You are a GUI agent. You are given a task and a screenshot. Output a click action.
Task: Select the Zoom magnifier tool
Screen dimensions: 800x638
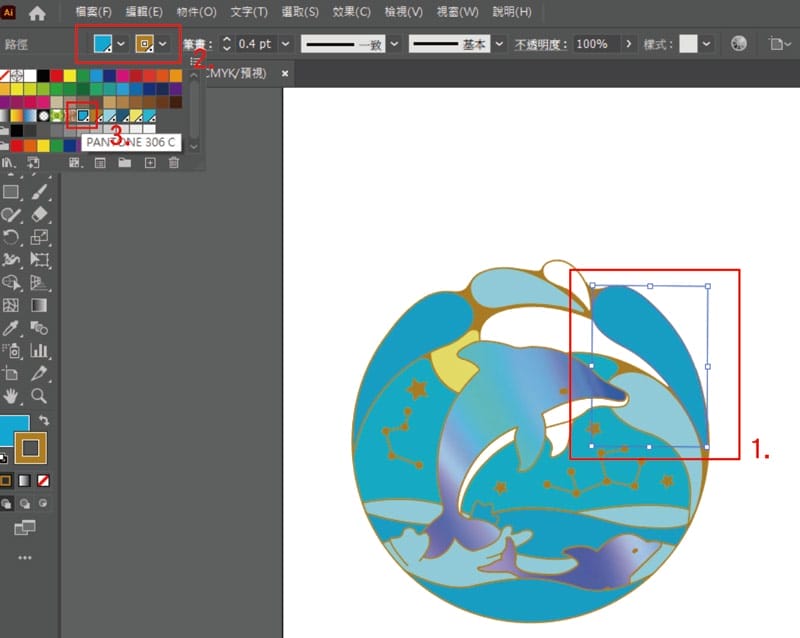pos(40,396)
